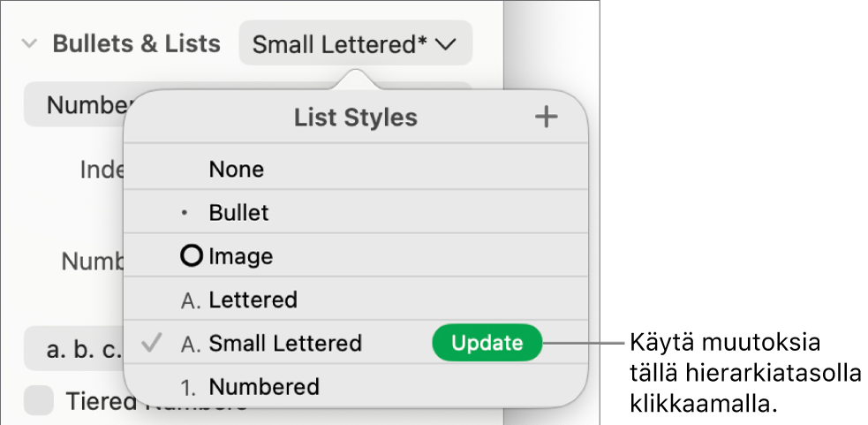Viewport: 868px width, 425px height.
Task: Select the None list style
Action: click(x=355, y=169)
